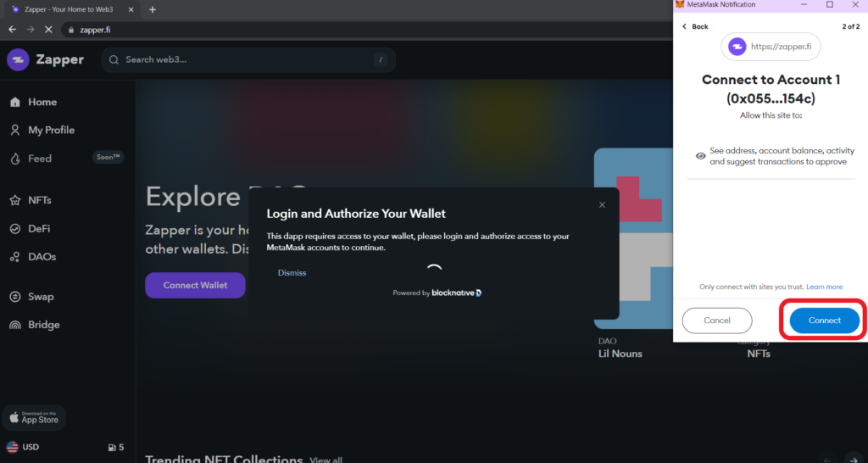Image resolution: width=868 pixels, height=463 pixels.
Task: Open a new browser tab
Action: pyautogui.click(x=153, y=9)
